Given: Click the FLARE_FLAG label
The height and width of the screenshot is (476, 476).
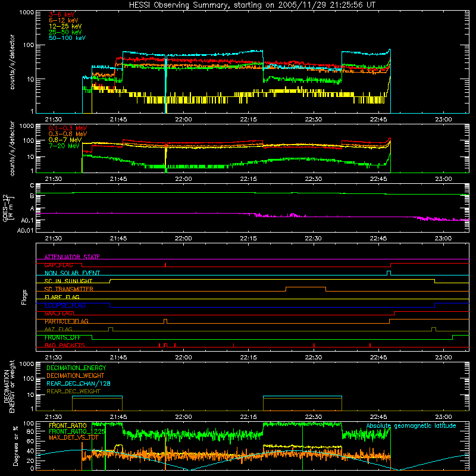Looking at the screenshot, I should [x=62, y=297].
